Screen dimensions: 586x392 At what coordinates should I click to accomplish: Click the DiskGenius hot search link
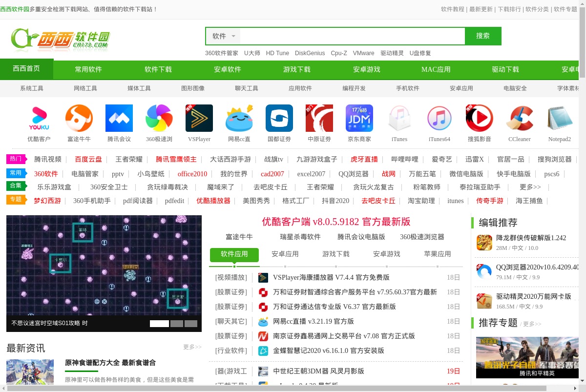coord(310,53)
